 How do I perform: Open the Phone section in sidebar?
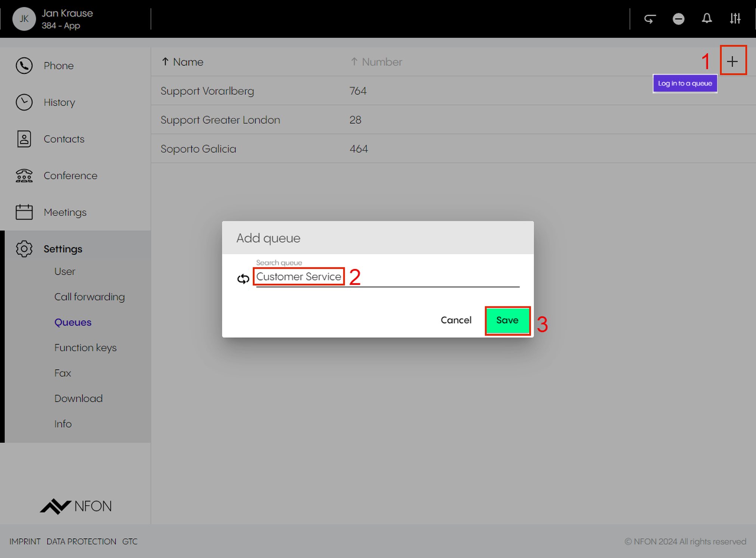pos(58,66)
